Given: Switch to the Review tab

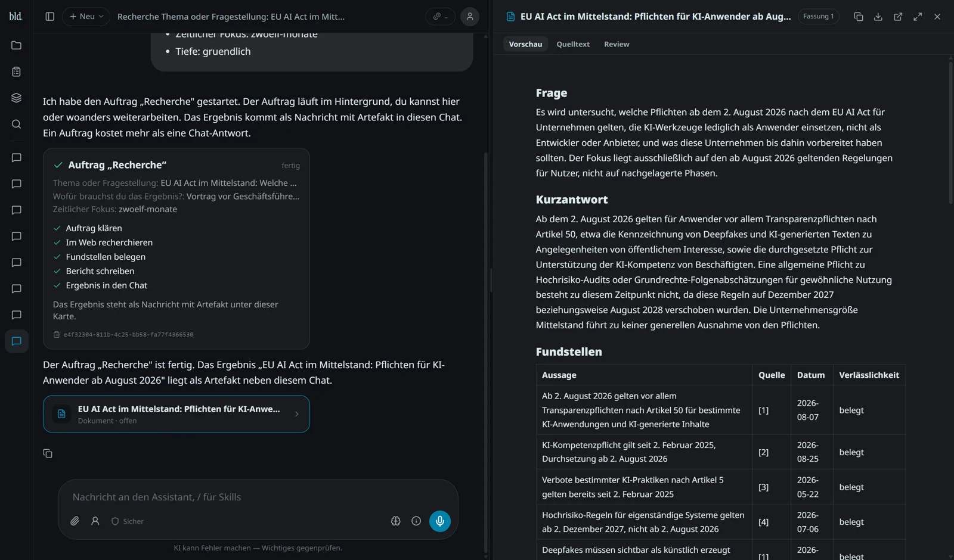Looking at the screenshot, I should 617,44.
